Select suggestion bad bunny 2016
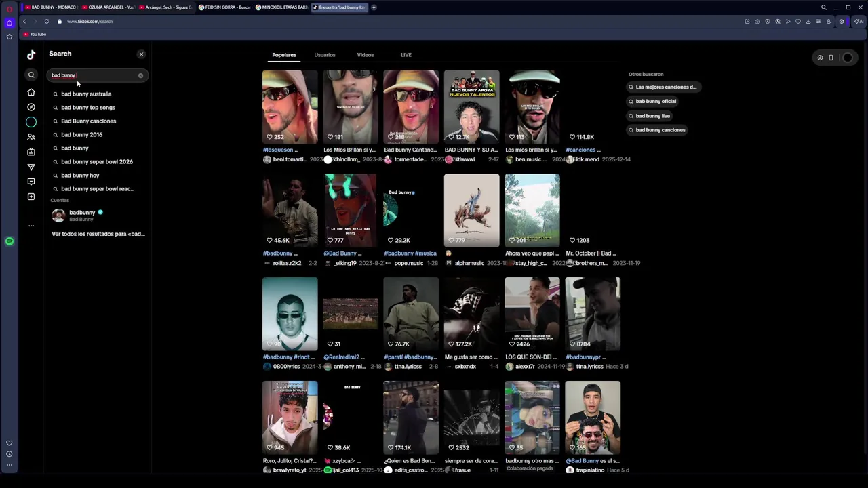 tap(81, 135)
